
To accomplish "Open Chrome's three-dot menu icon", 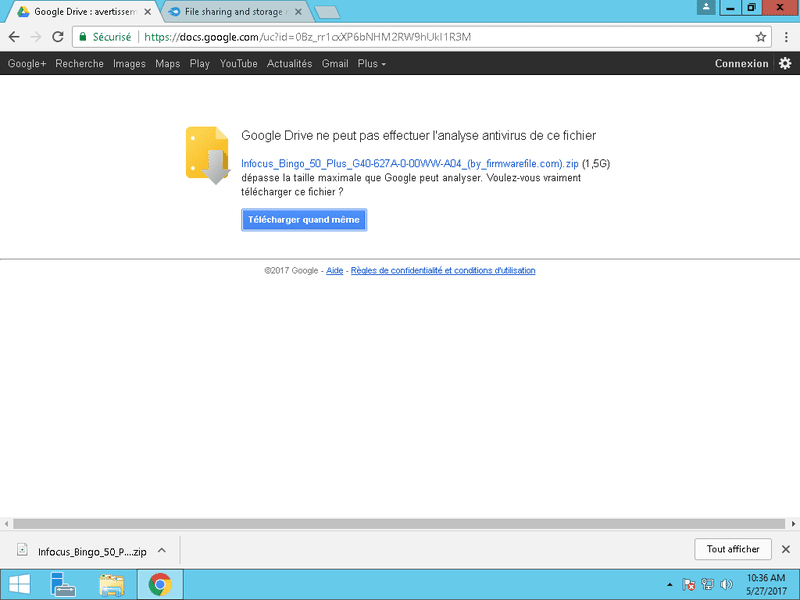I will pos(787,37).
